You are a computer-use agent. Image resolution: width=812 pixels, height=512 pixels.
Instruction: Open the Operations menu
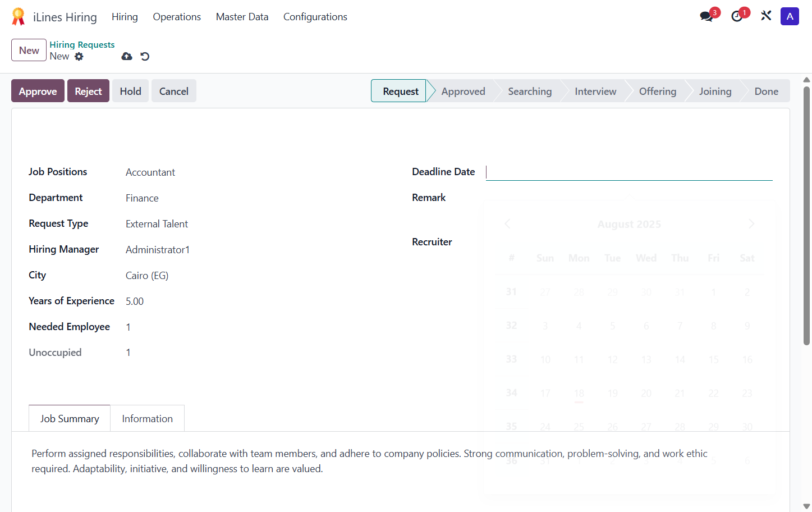coord(177,17)
